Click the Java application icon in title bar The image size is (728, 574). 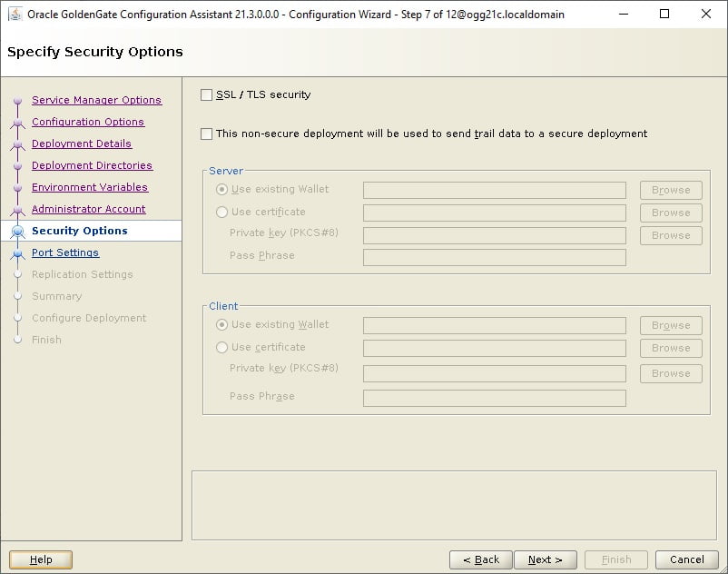(x=15, y=14)
